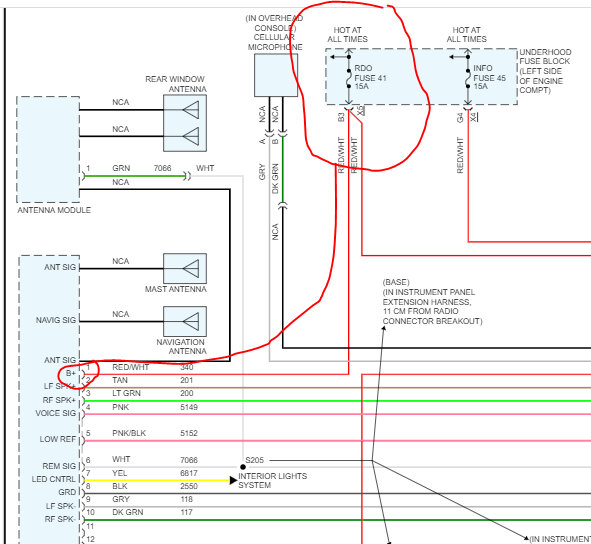Click HOT AT ALL TIMES above INFO fuse

[466, 34]
